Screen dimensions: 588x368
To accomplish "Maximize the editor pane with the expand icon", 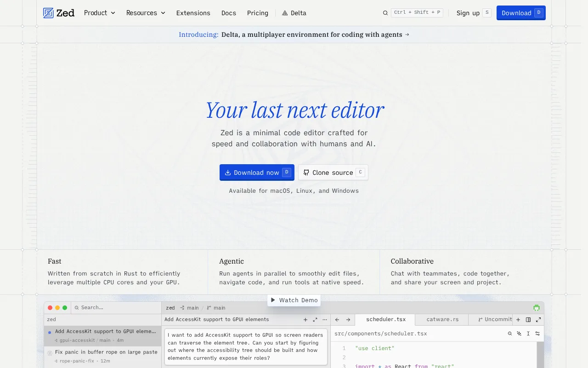I will click(538, 320).
